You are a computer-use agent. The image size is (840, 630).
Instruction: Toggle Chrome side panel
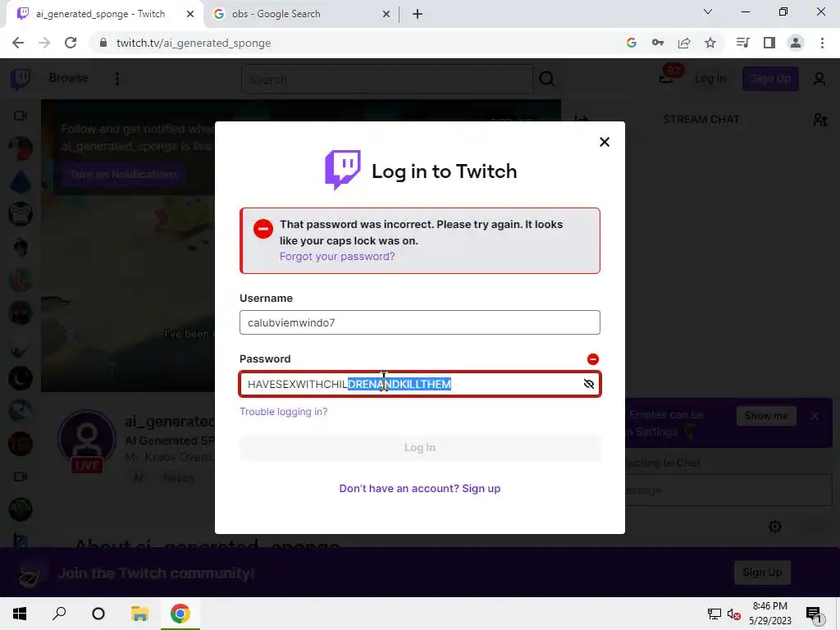(x=769, y=43)
